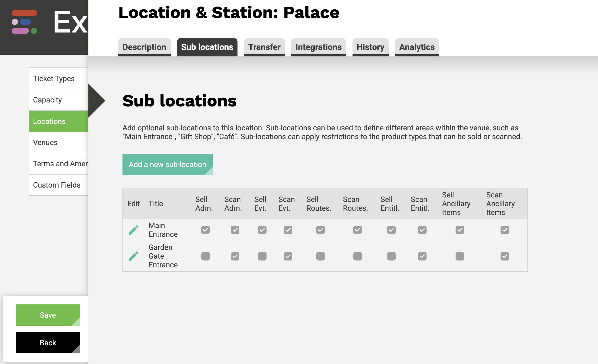This screenshot has width=598, height=364.
Task: Enable Sell Entitl. for Garden Gate Entrance
Action: pyautogui.click(x=391, y=256)
